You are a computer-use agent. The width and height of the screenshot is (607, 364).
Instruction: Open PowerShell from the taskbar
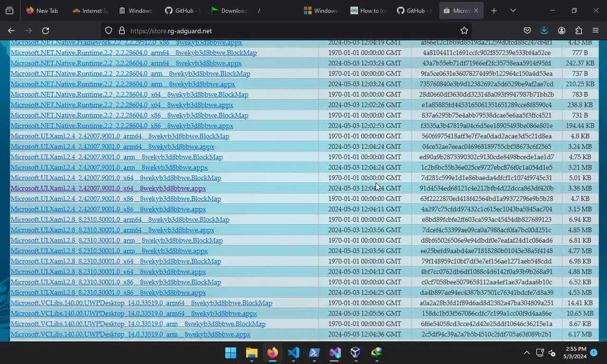click(314, 353)
